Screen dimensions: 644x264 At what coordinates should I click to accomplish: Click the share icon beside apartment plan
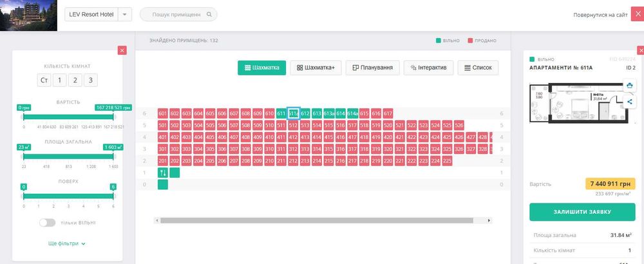(x=629, y=101)
